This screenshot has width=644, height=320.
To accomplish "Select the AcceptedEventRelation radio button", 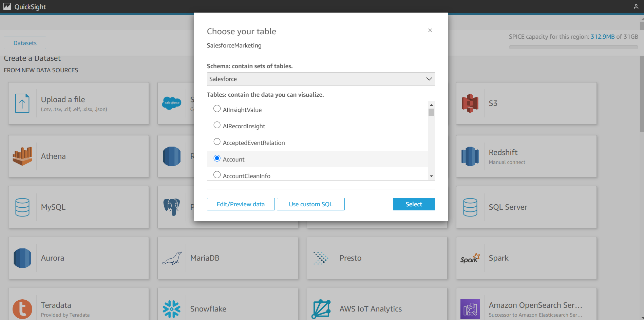I will click(217, 142).
